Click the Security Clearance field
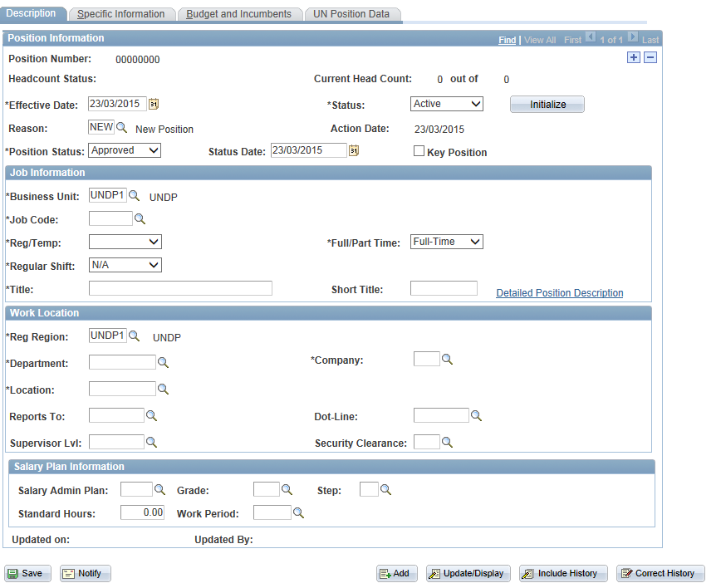Image resolution: width=721 pixels, height=588 pixels. 427,443
